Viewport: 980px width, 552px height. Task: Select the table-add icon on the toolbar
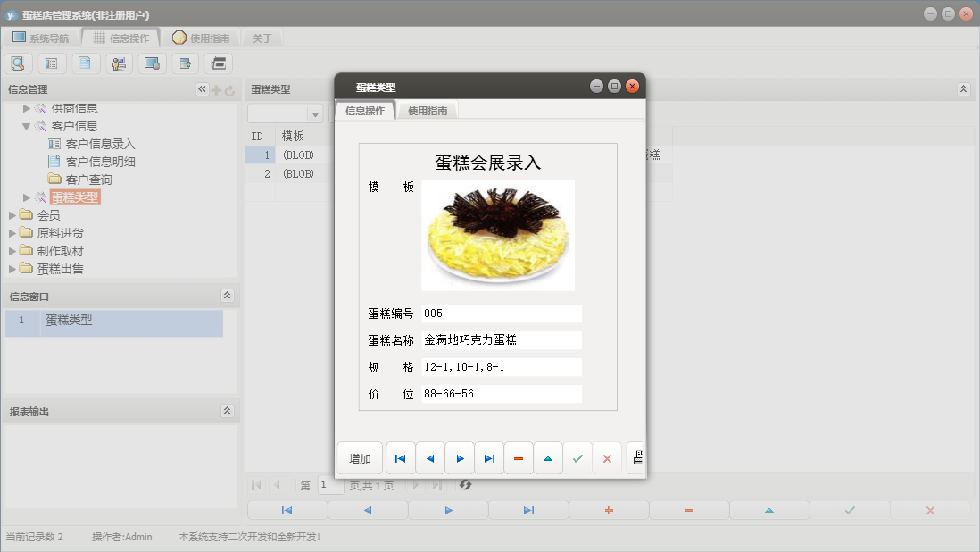click(184, 63)
